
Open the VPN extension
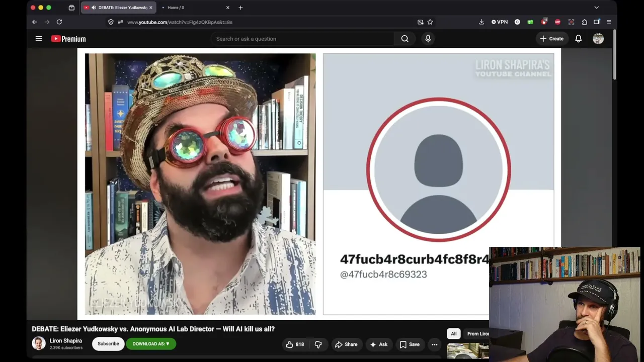click(500, 22)
